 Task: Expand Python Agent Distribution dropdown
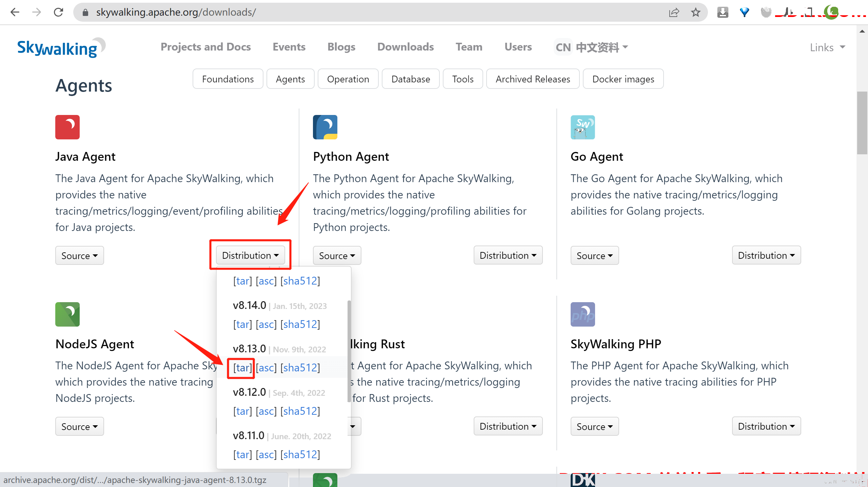(x=508, y=255)
